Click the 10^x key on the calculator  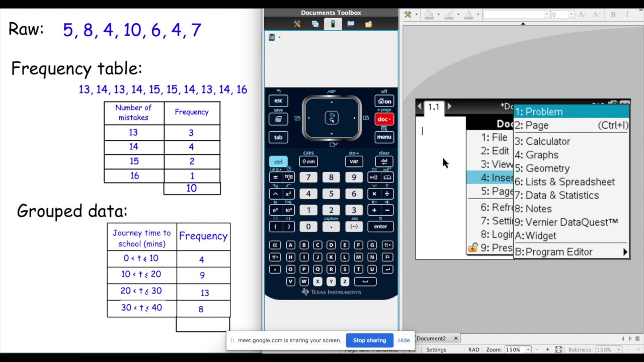click(289, 210)
